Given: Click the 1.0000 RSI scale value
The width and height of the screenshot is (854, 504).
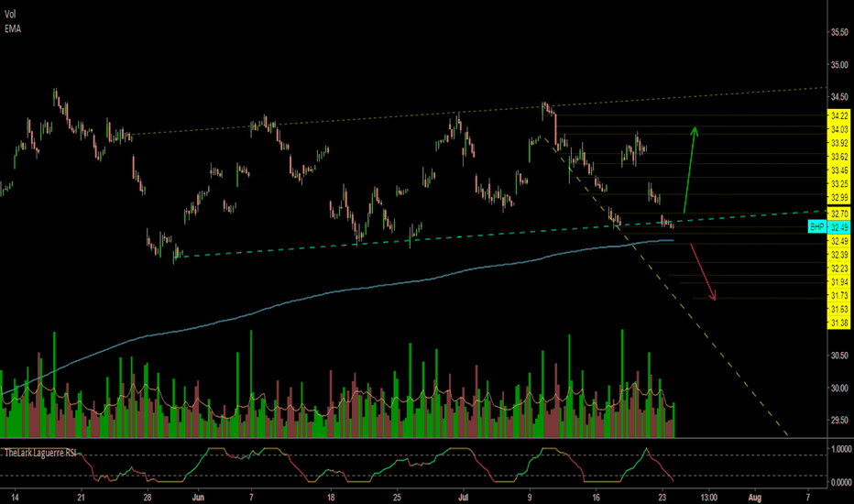Looking at the screenshot, I should (x=841, y=449).
